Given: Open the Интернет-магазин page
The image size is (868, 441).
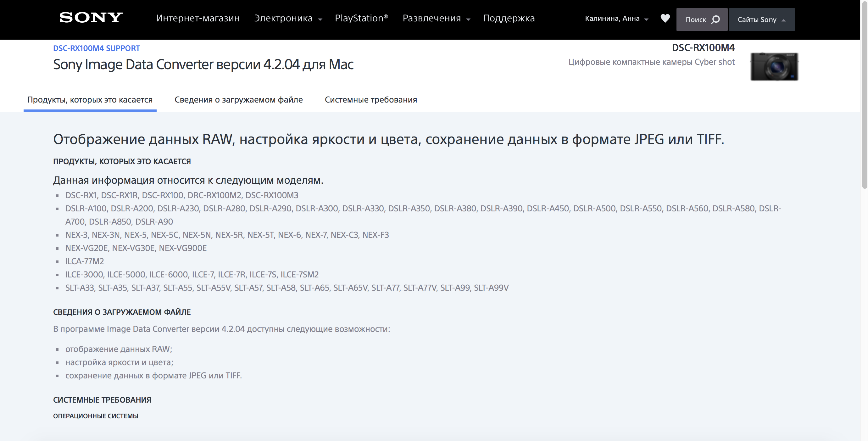Looking at the screenshot, I should 198,18.
